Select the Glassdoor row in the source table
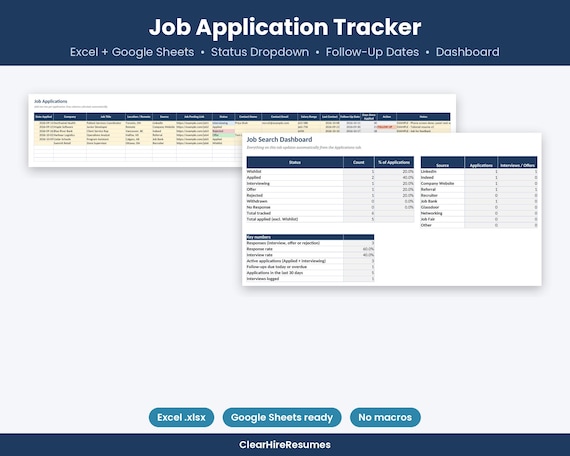Viewport: 570px width, 456px height. 479,207
